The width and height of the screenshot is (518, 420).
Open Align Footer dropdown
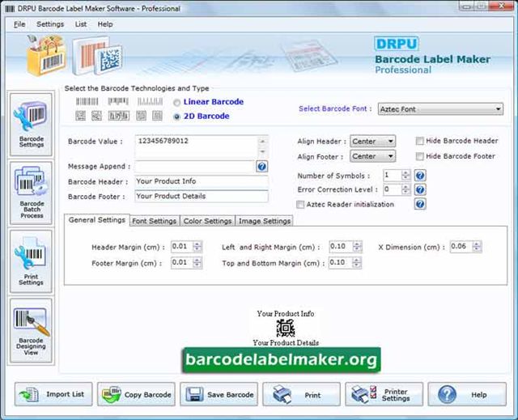coord(372,156)
